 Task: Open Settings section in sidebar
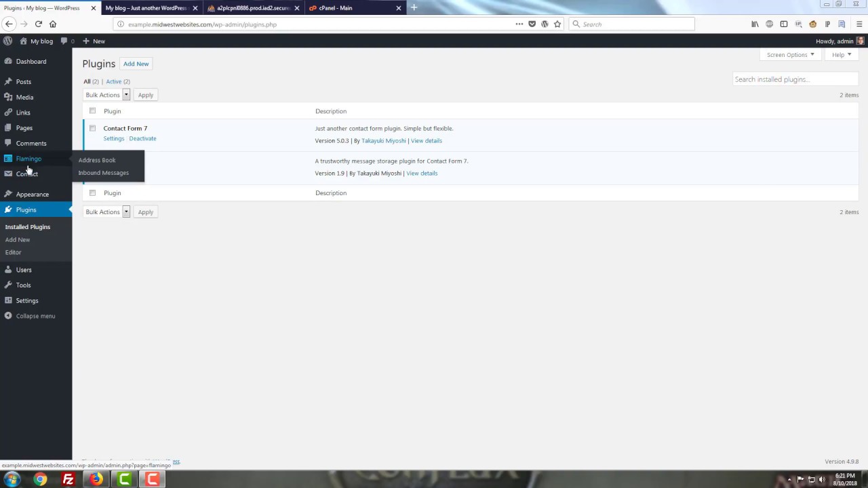coord(27,301)
